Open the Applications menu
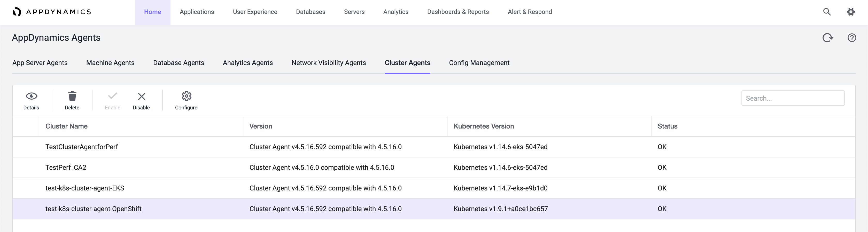This screenshot has height=232, width=868. tap(197, 12)
